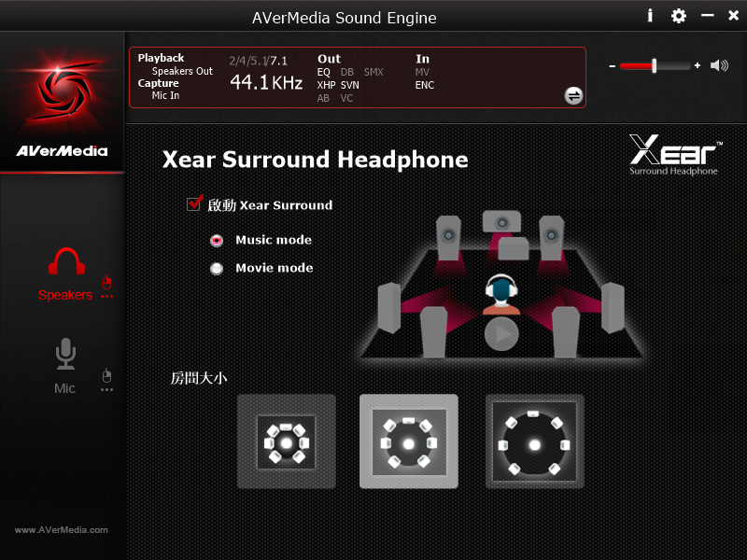
Task: Click the Mic label in sidebar
Action: pyautogui.click(x=64, y=388)
